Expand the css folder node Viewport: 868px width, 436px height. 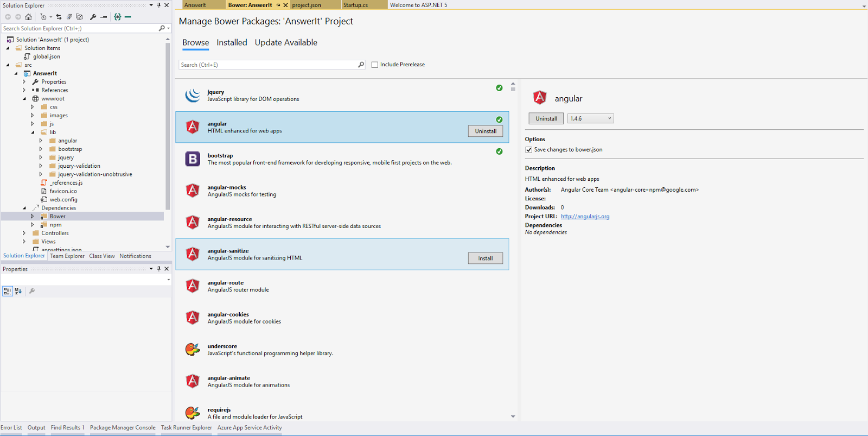pos(33,107)
